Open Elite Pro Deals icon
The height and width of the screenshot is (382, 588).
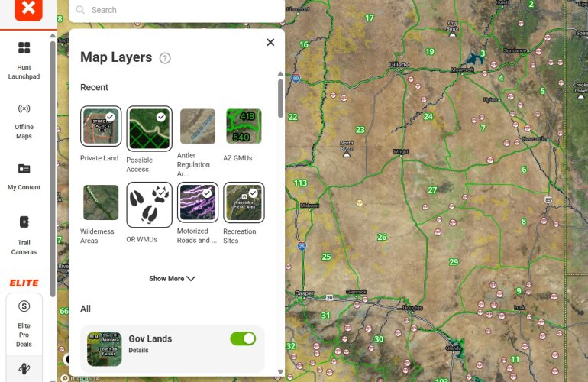[x=24, y=306]
